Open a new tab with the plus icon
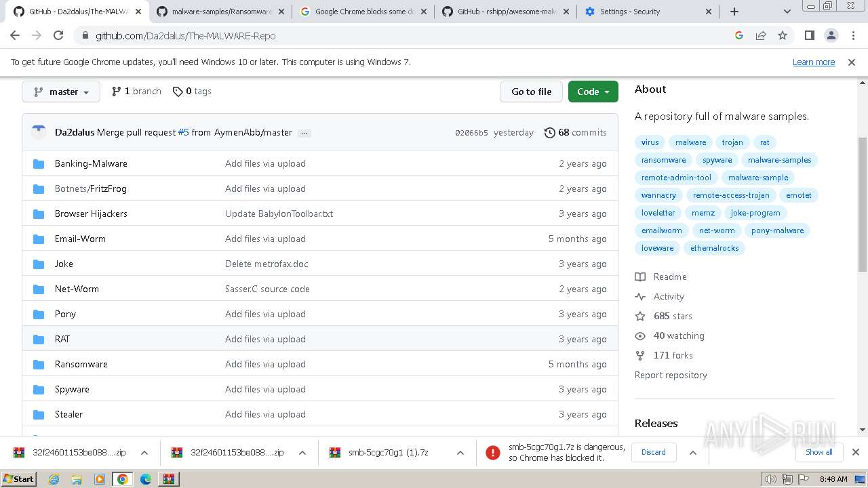The image size is (868, 488). pyautogui.click(x=734, y=12)
